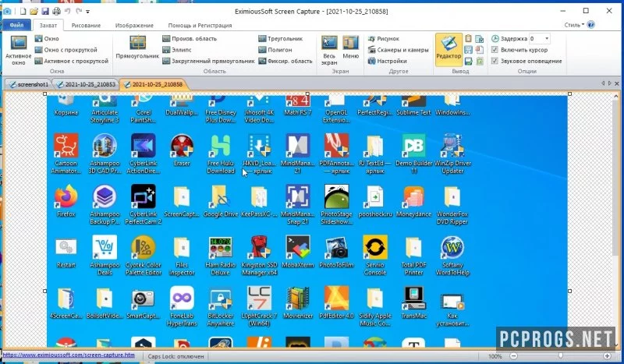Screen dimensions: 624x364
Task: Select the Треугольник triangle capture
Action: tap(280, 39)
